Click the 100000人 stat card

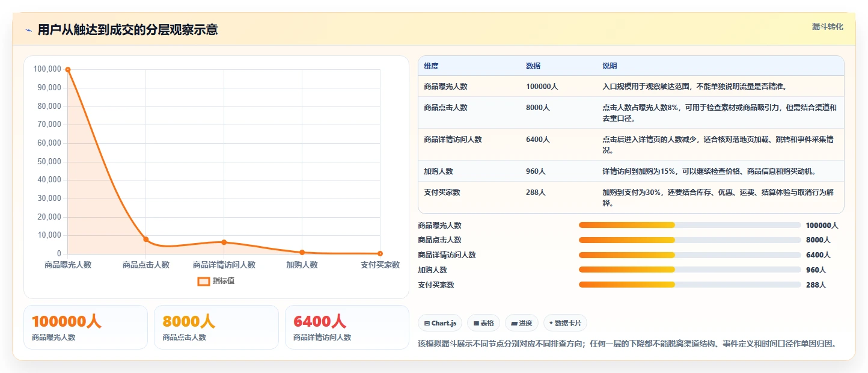point(85,327)
